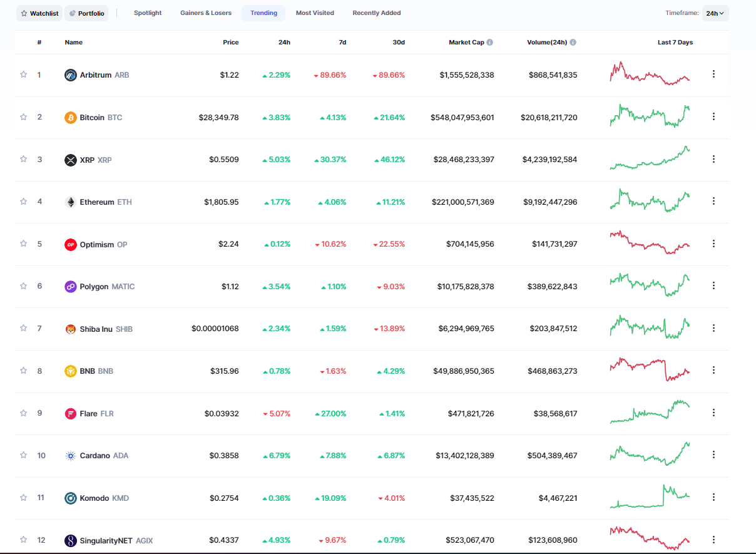The height and width of the screenshot is (554, 756).
Task: Click the Polygon coin logo
Action: click(71, 287)
